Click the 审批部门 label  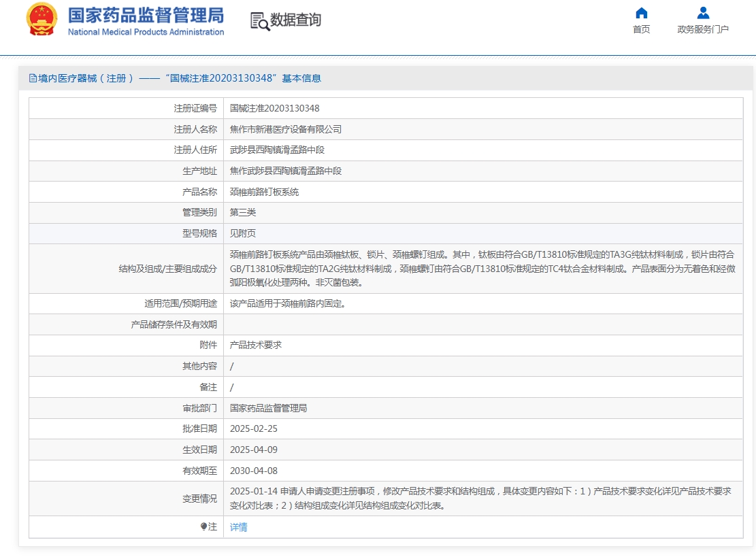[199, 408]
